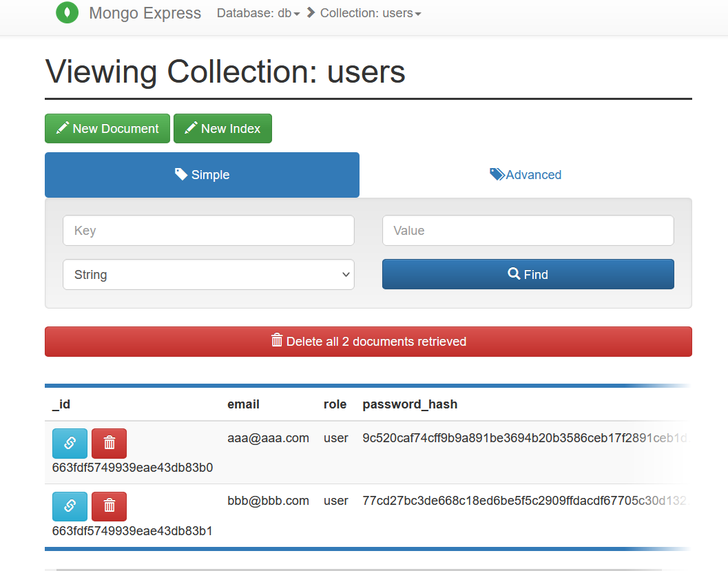Select the aaa@aaa.com email cell

268,438
